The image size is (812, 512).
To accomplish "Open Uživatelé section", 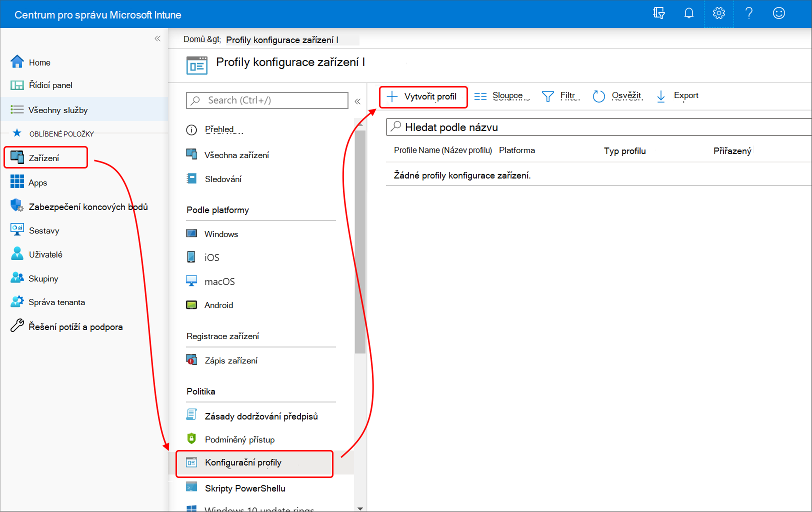I will click(x=45, y=254).
